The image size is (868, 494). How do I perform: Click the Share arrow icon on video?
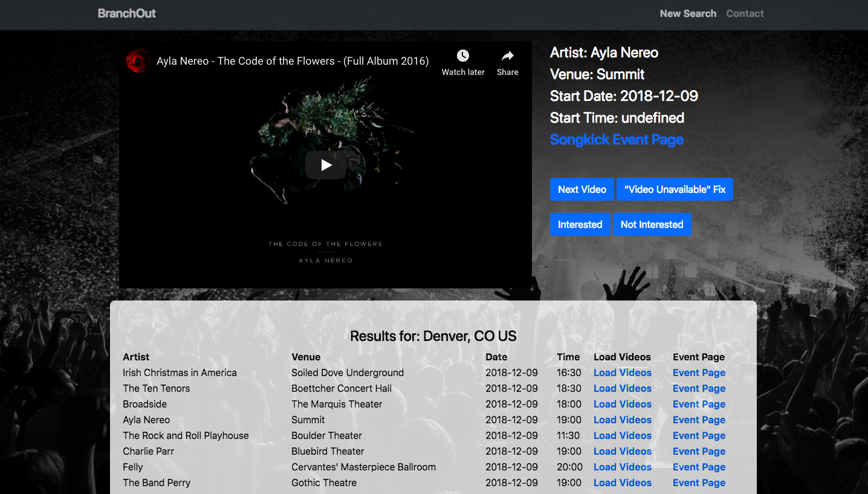click(508, 56)
